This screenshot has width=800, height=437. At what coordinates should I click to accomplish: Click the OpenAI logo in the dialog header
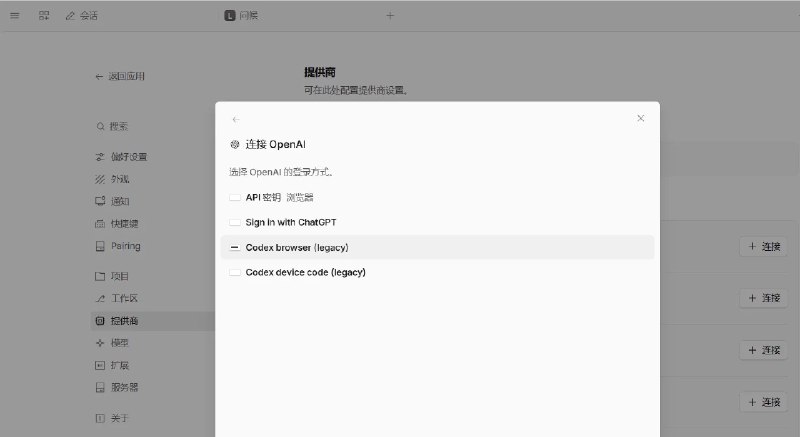click(x=235, y=144)
